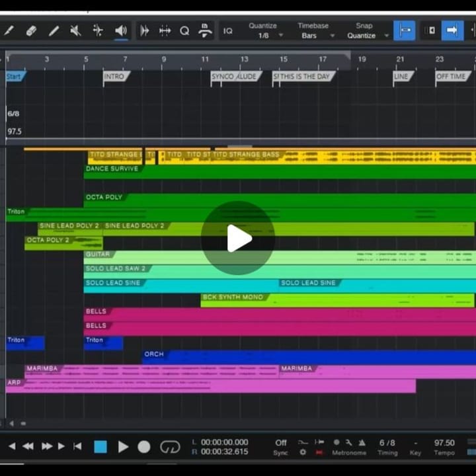This screenshot has width=476, height=476.
Task: Select the OCTA POLY clip
Action: [x=279, y=200]
